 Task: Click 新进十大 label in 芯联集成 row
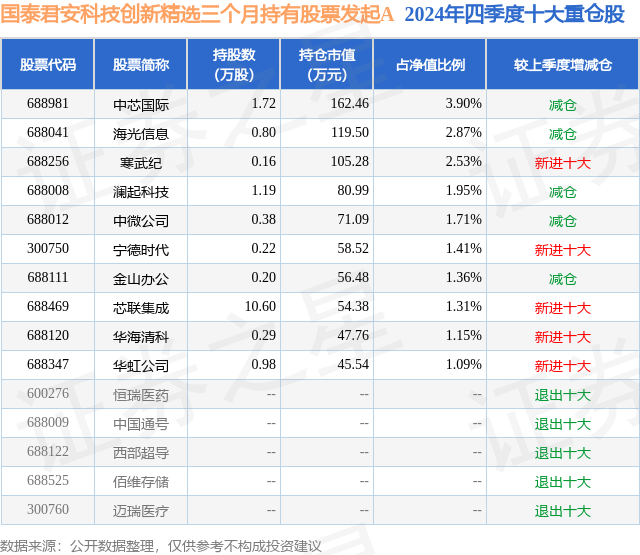point(563,308)
